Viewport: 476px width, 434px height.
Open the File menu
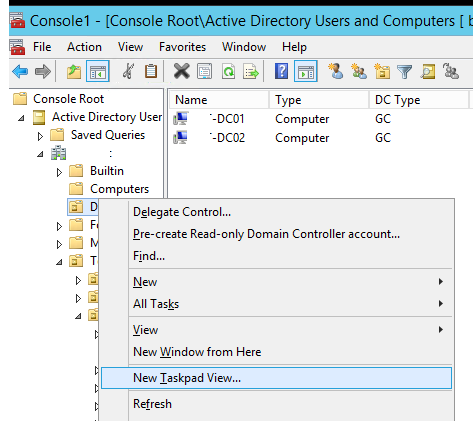pyautogui.click(x=42, y=47)
